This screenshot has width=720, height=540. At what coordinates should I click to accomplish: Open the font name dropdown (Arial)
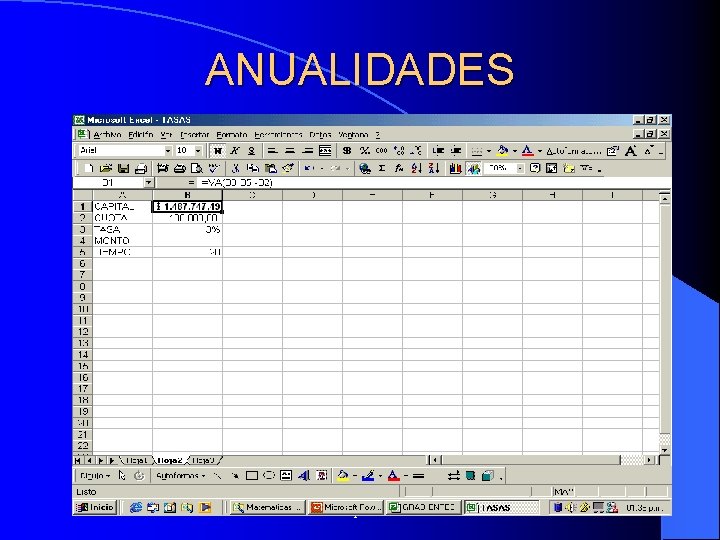pos(168,151)
